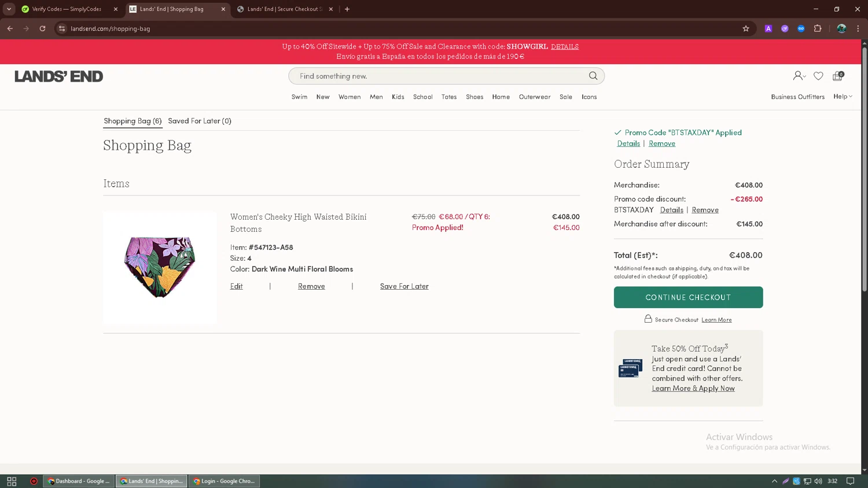Expand the Help dropdown menu
This screenshot has width=868, height=488.
click(x=843, y=97)
